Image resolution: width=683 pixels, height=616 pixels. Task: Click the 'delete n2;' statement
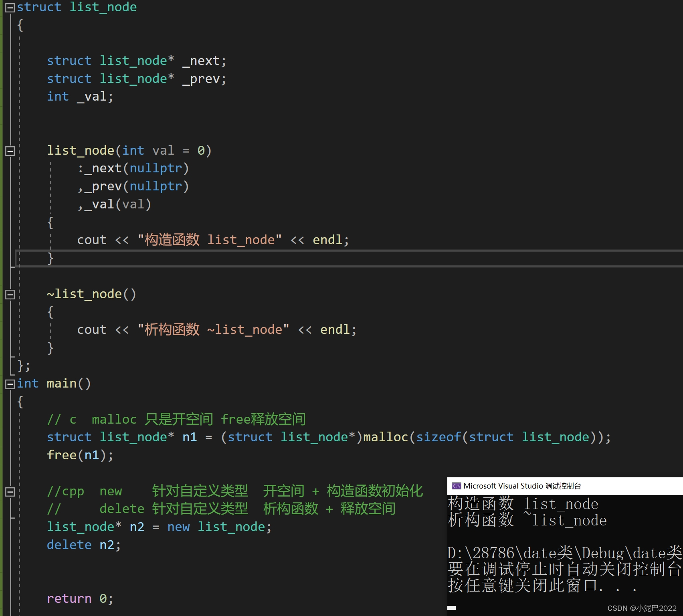(84, 545)
